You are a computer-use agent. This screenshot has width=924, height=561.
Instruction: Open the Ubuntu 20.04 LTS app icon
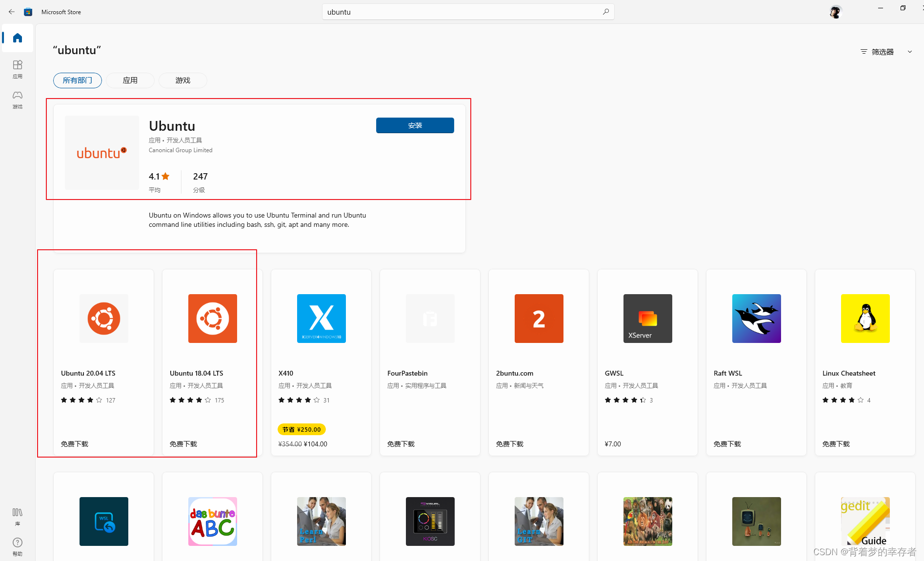(x=104, y=319)
